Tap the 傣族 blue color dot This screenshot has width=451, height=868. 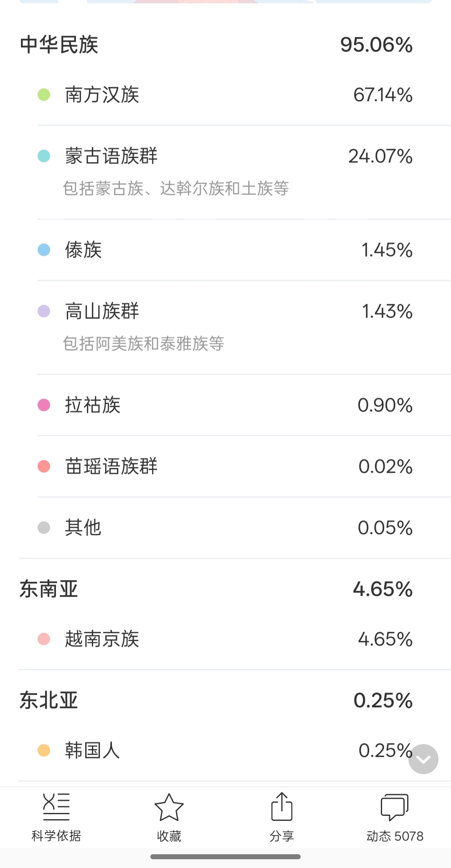point(44,250)
